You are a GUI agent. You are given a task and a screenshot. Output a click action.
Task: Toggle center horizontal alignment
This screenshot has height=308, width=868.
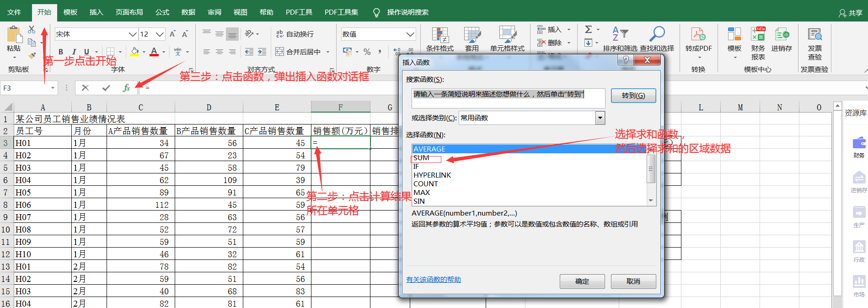pyautogui.click(x=220, y=52)
